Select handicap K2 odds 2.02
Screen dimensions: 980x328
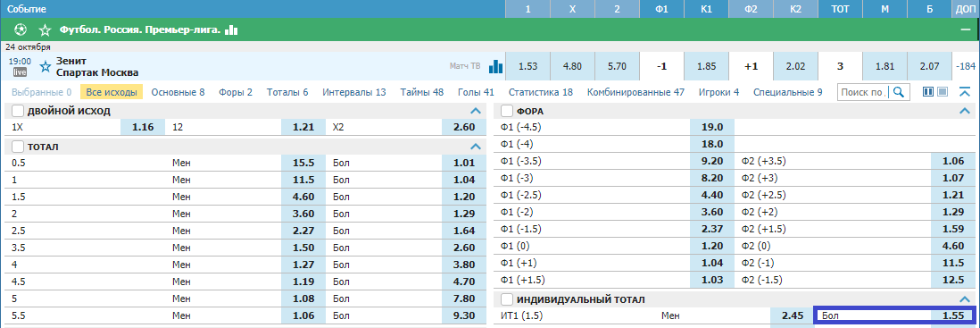point(795,66)
